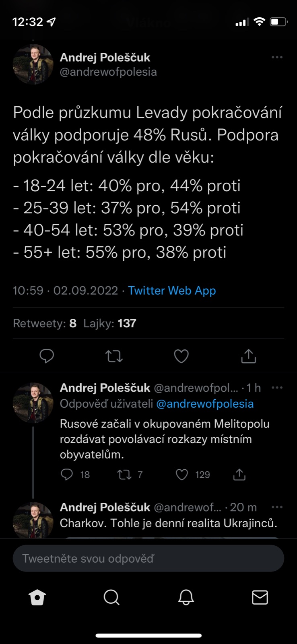
Task: Open more options on Melitopol reply
Action: [x=277, y=388]
